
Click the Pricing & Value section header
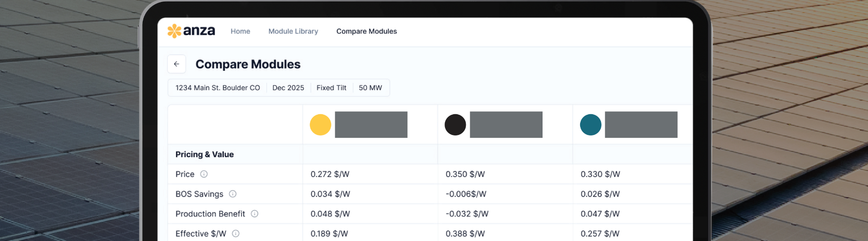204,154
